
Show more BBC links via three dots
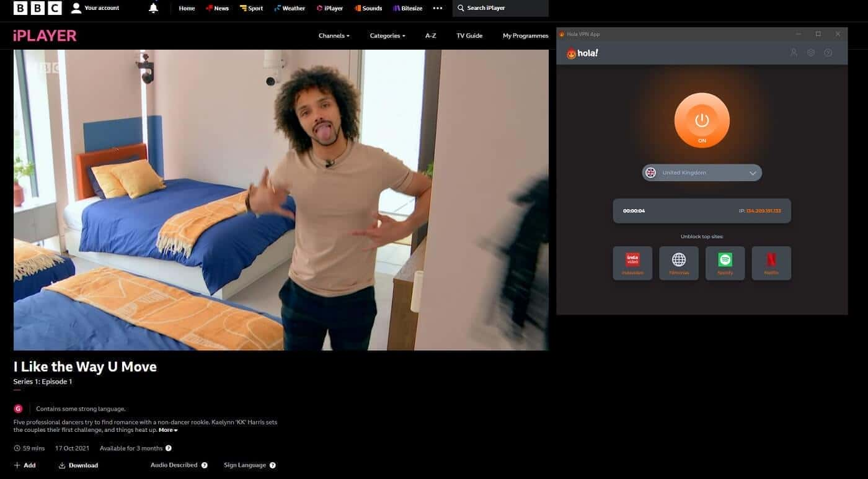(438, 8)
